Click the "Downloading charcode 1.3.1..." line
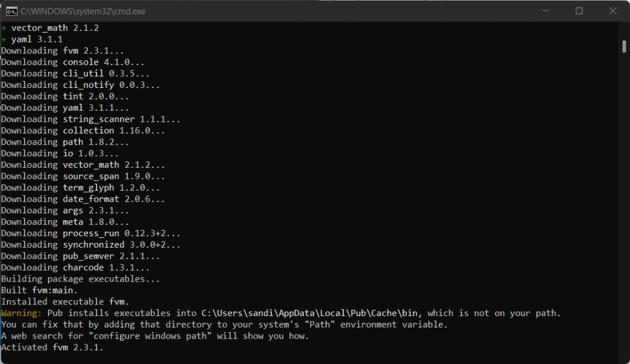This screenshot has height=364, width=630. coord(76,267)
